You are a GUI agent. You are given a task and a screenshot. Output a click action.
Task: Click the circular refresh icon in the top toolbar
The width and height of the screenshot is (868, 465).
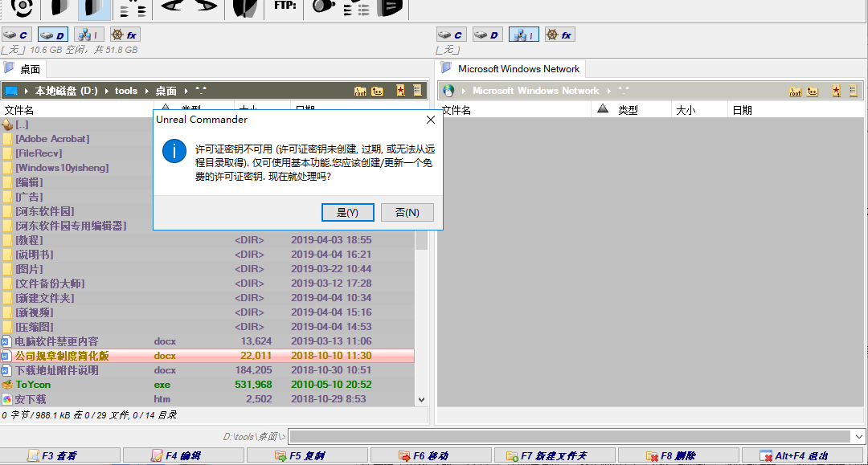tap(23, 8)
